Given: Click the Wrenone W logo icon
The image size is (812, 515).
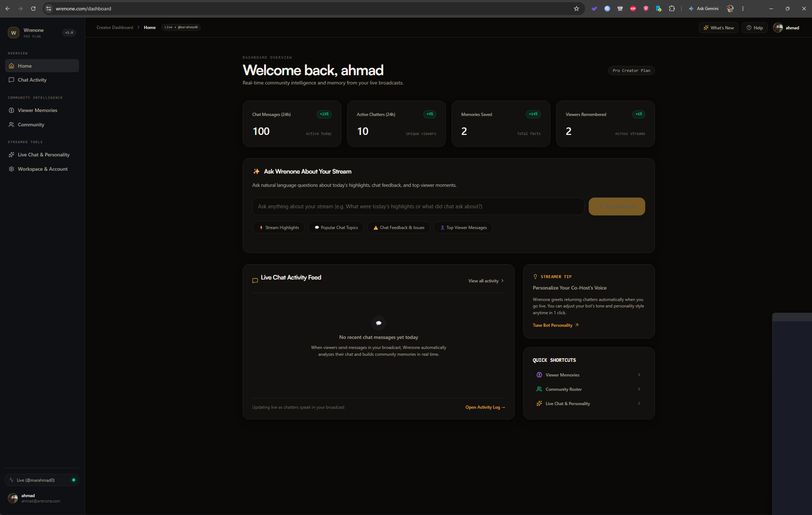Looking at the screenshot, I should pyautogui.click(x=14, y=33).
